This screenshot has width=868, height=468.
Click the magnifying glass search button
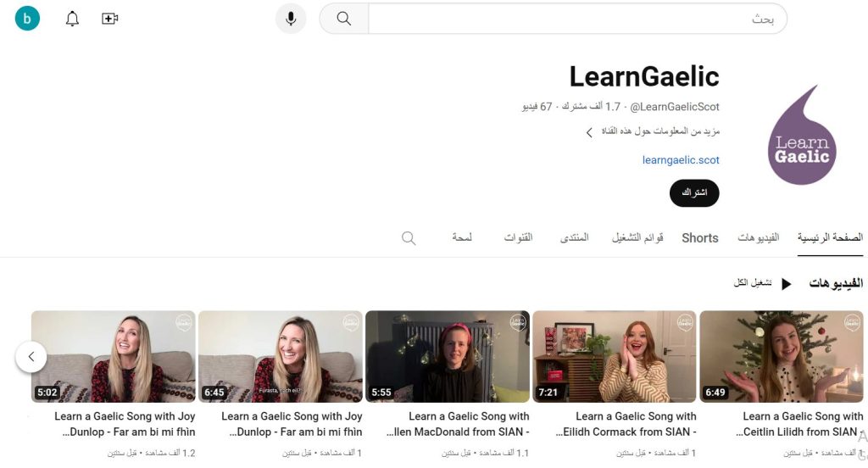(x=343, y=19)
